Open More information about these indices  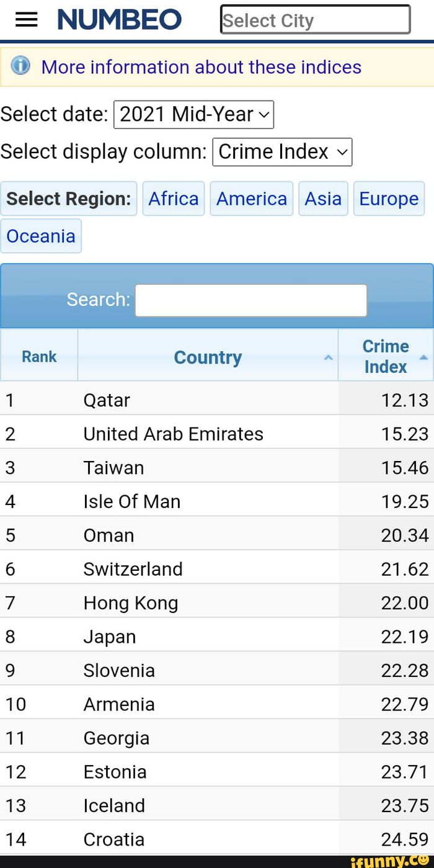click(201, 67)
